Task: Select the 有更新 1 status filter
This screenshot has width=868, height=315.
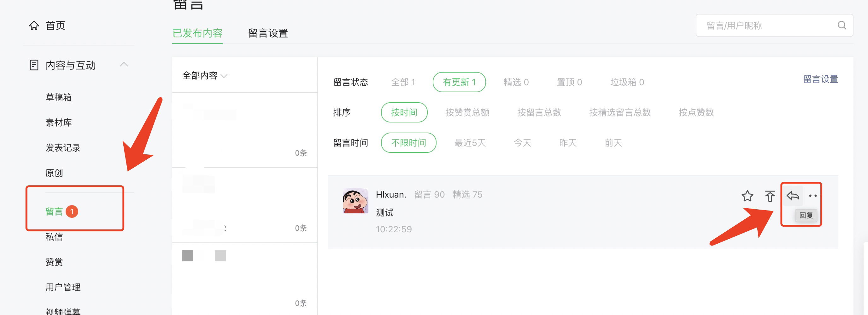Action: [459, 82]
